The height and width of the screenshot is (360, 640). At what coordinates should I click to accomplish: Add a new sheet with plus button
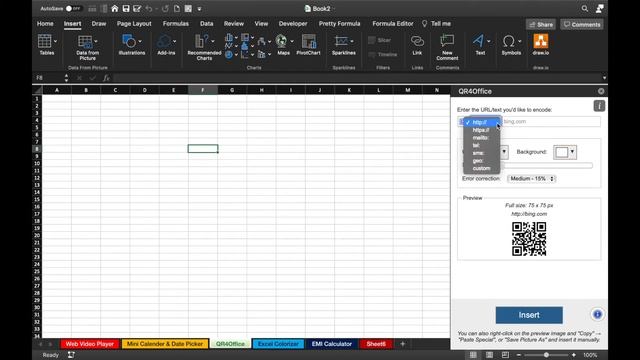click(x=402, y=344)
